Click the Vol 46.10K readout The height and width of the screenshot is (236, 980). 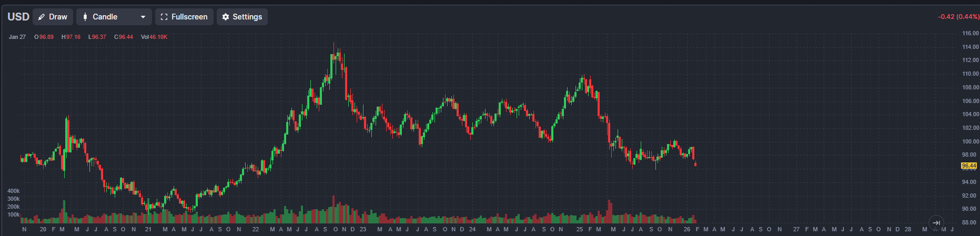click(154, 37)
